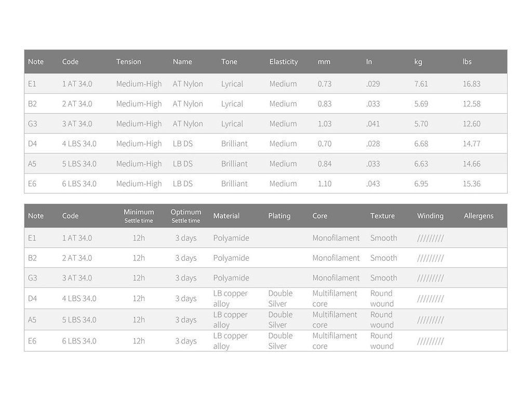Select the Winding column header

[x=430, y=216]
